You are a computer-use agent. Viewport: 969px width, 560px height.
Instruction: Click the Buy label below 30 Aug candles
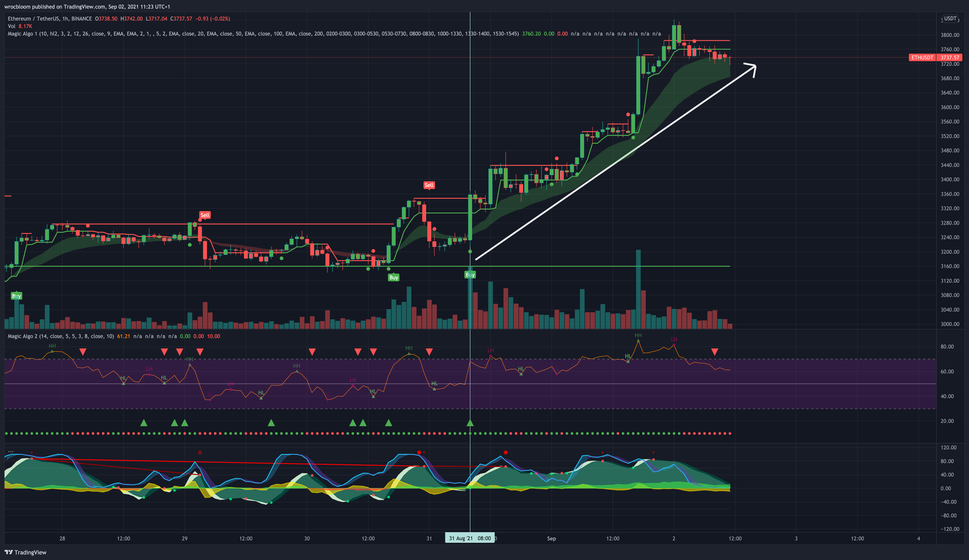393,278
